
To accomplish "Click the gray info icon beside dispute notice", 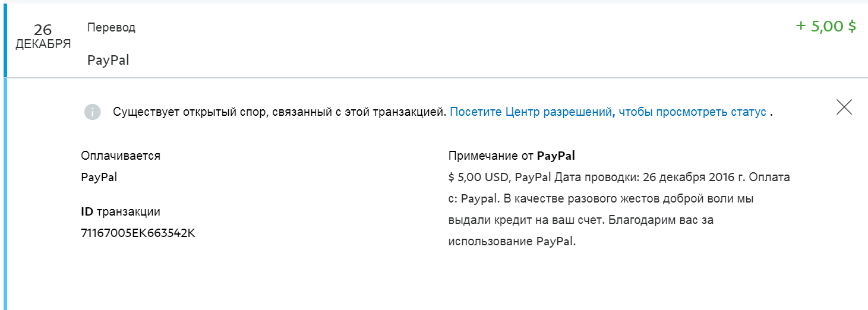I will tap(92, 112).
